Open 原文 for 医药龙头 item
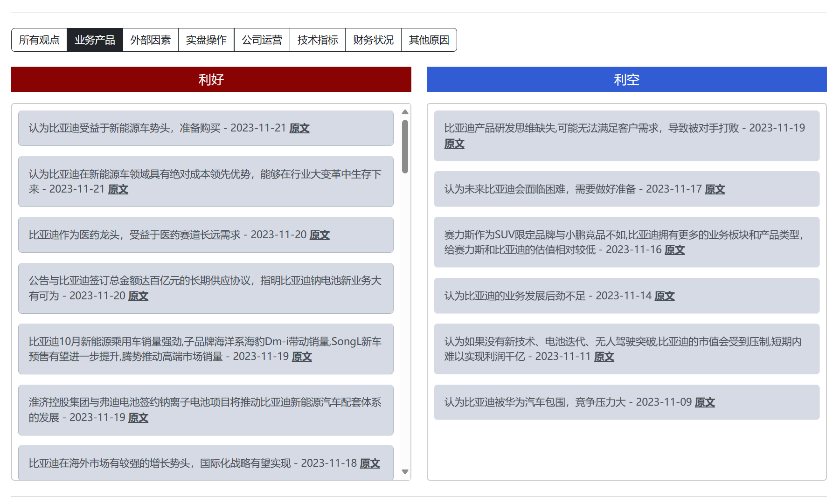Image resolution: width=840 pixels, height=504 pixels. tap(319, 235)
